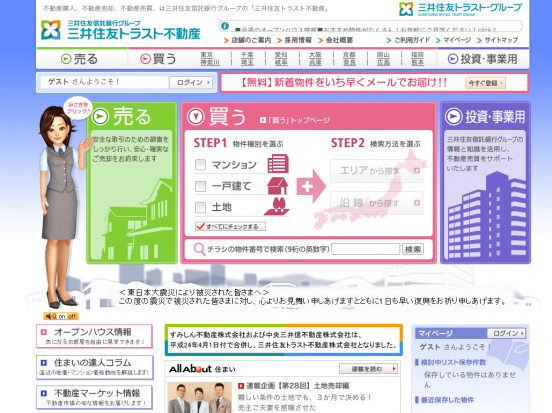The image size is (552, 413).
Task: Tick the 一戸建て checkbox
Action: click(200, 186)
